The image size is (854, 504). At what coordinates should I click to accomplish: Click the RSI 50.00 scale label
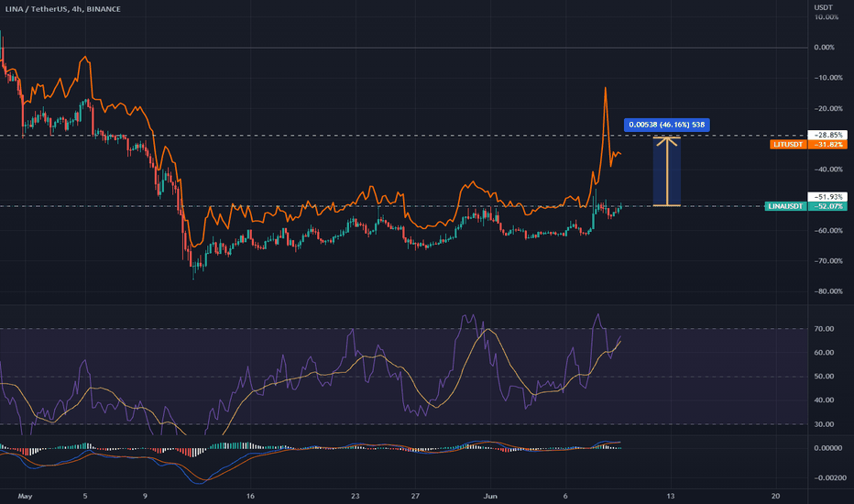tap(824, 377)
